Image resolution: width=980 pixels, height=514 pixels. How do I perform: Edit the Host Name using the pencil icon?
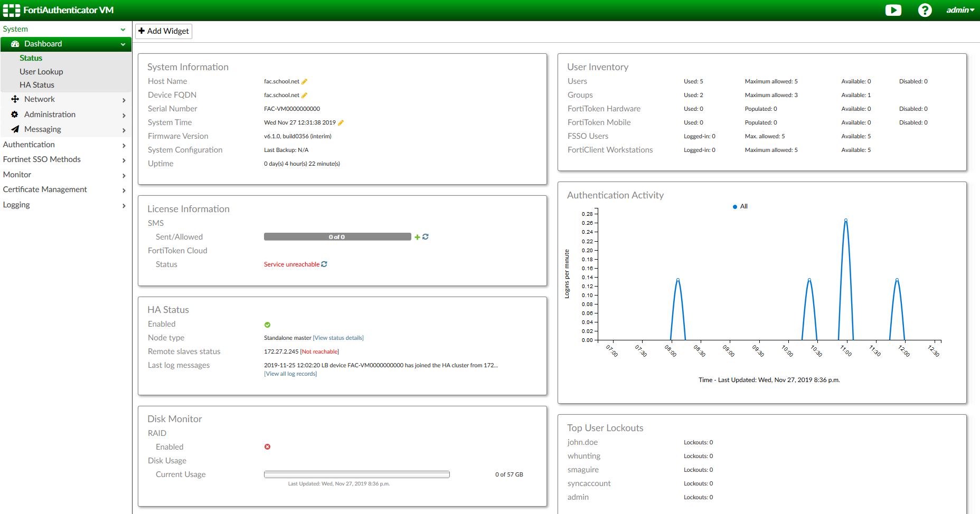tap(305, 81)
